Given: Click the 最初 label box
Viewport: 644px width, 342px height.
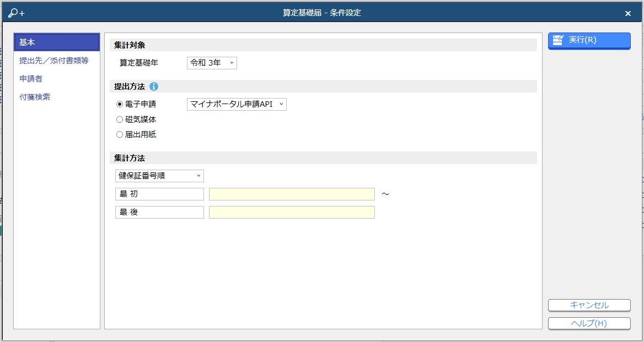Looking at the screenshot, I should pyautogui.click(x=159, y=194).
